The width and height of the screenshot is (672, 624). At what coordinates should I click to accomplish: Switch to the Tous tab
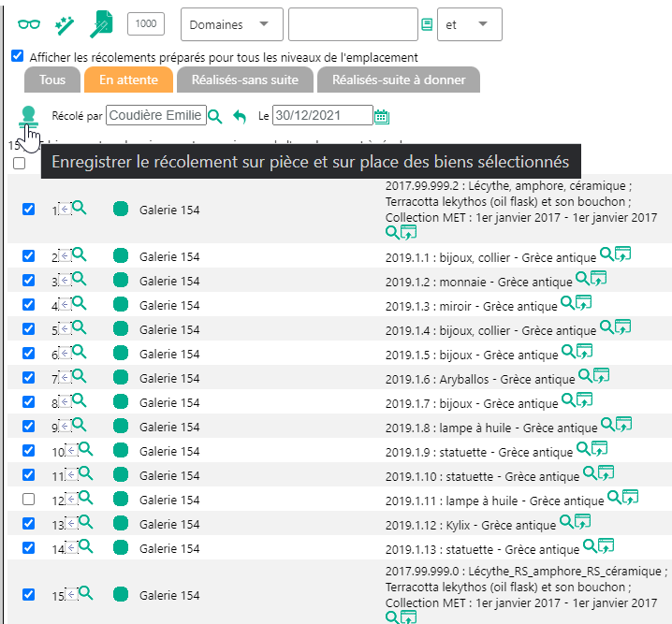pos(52,80)
